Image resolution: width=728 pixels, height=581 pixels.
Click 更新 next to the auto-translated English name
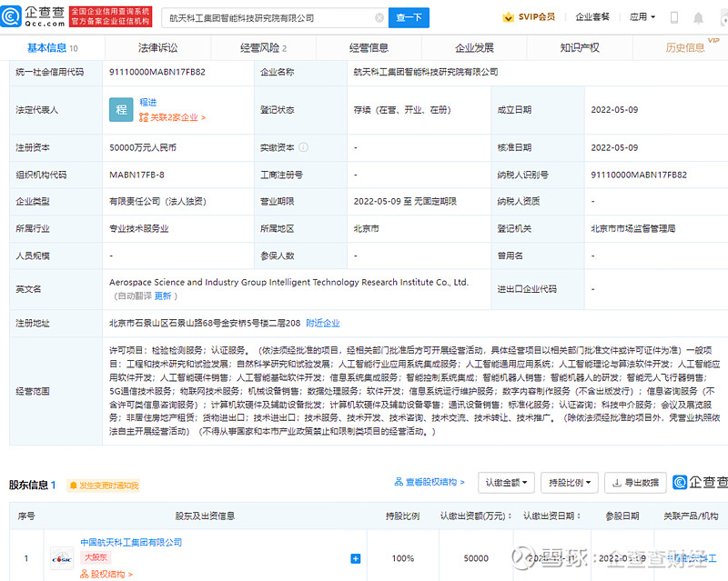click(163, 296)
